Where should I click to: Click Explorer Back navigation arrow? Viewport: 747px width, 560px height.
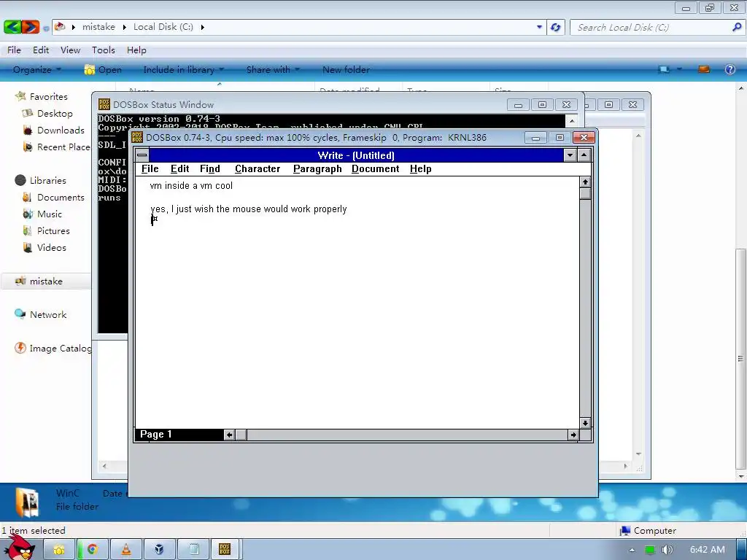pyautogui.click(x=12, y=27)
